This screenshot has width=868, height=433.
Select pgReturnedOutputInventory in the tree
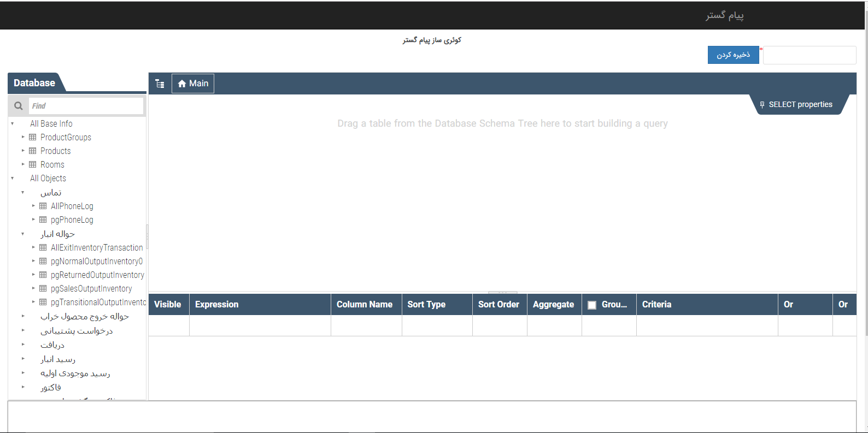(97, 275)
